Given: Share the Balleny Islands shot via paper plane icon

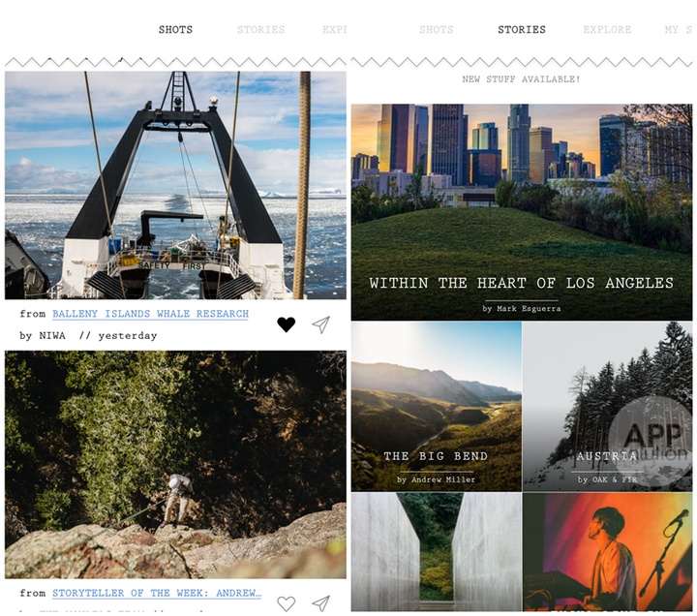Looking at the screenshot, I should [321, 324].
